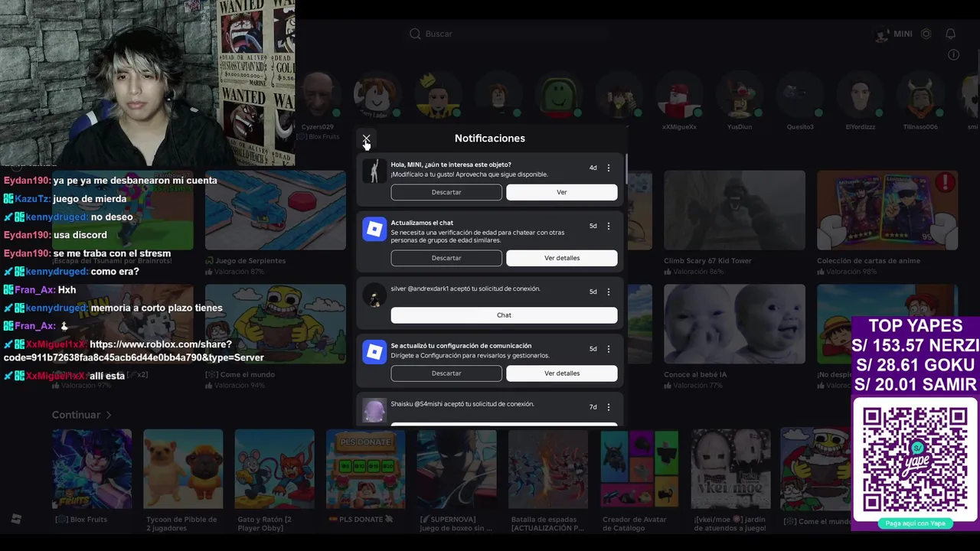The image size is (980, 551).
Task: Open friend xXMigueXx's avatar
Action: (679, 96)
